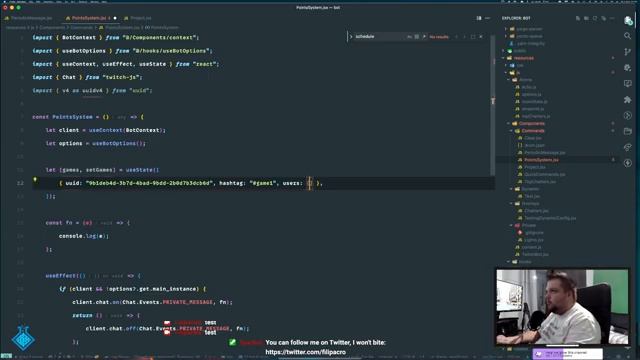Screen dimensions: 640x360
Task: Click the New File icon in Explorer header
Action: coord(578,18)
